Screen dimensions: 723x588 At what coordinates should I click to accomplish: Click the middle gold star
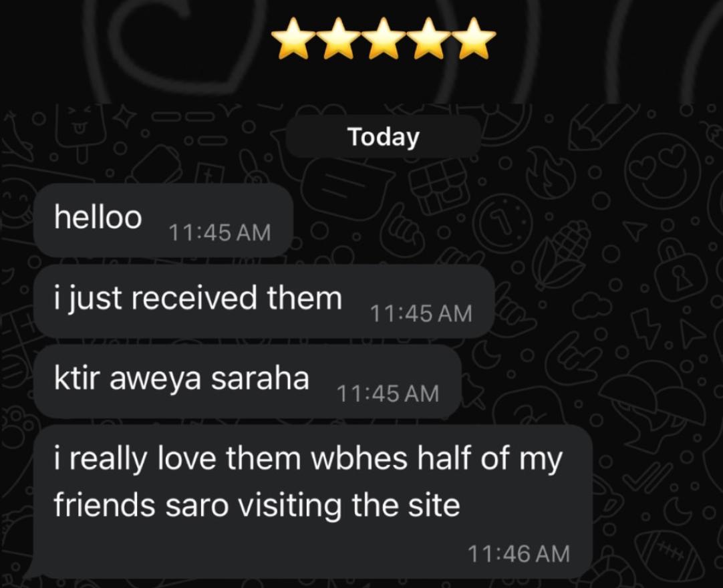[x=384, y=38]
